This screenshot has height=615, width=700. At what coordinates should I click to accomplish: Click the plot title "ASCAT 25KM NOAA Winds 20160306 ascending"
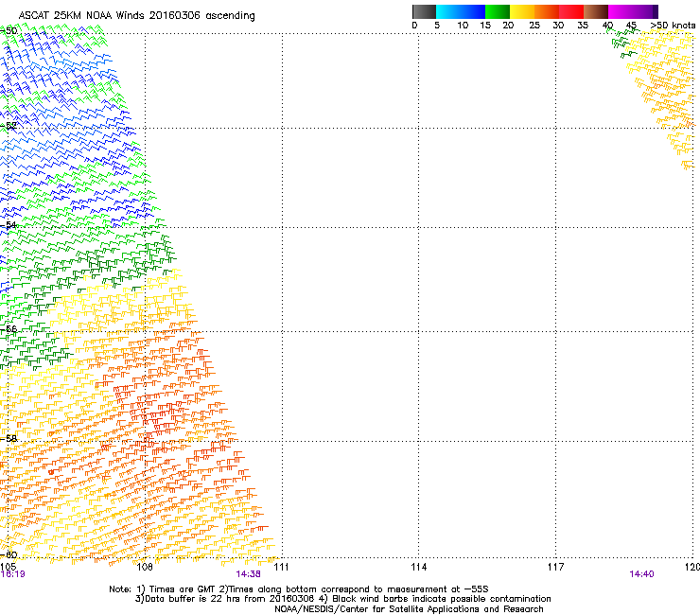click(136, 16)
